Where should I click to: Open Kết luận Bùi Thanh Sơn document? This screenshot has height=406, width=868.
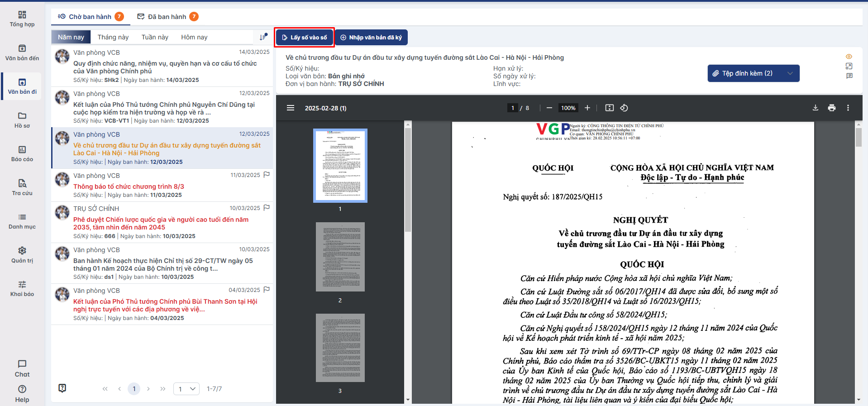(162, 304)
